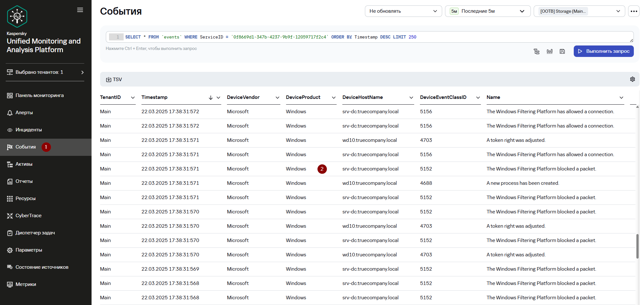Expand 'Выбрано тенантов: 1' selector
This screenshot has height=305, width=644.
point(45,72)
